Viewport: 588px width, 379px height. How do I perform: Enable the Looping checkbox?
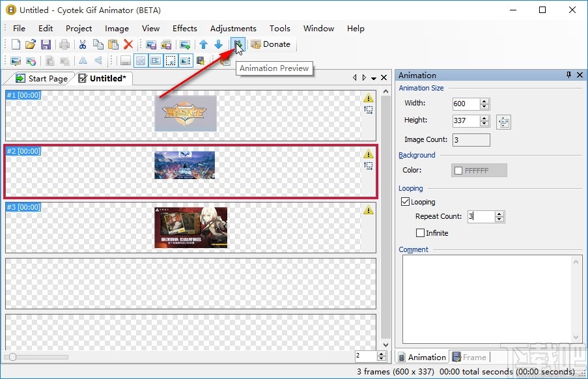coord(405,202)
